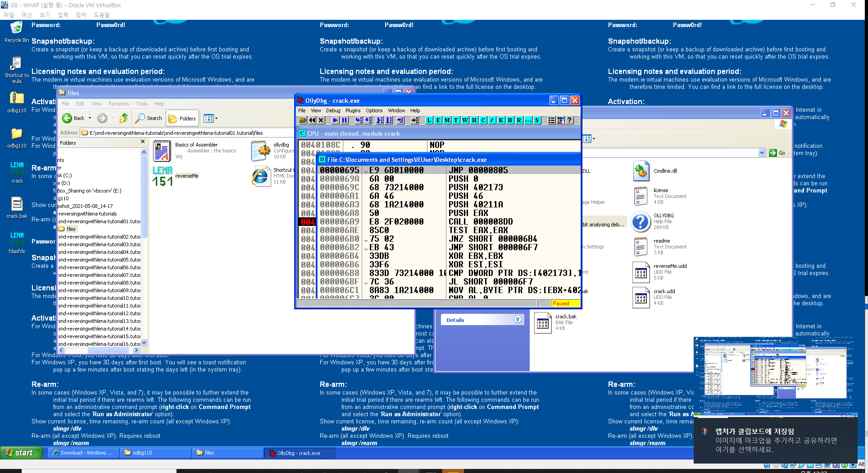Pause execution with the blue pause icon
The height and width of the screenshot is (473, 868).
coord(344,120)
